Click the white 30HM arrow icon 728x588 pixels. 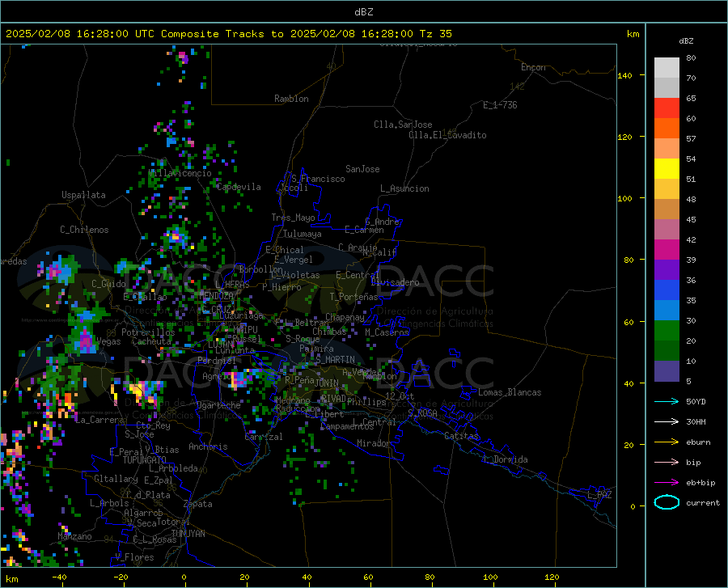pos(667,421)
